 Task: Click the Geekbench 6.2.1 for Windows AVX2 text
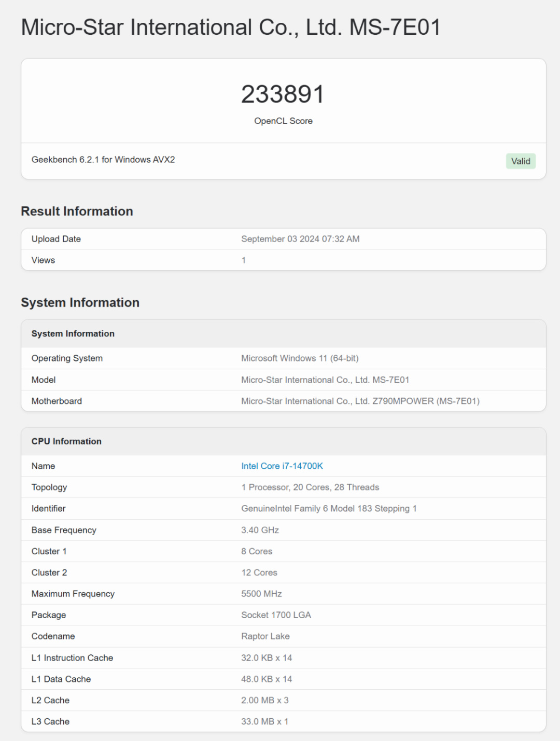tap(103, 160)
